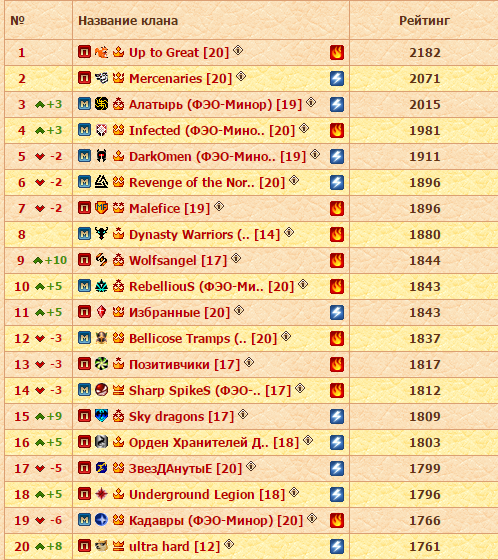
Task: Click the info icon next to Up to Great
Action: (238, 50)
